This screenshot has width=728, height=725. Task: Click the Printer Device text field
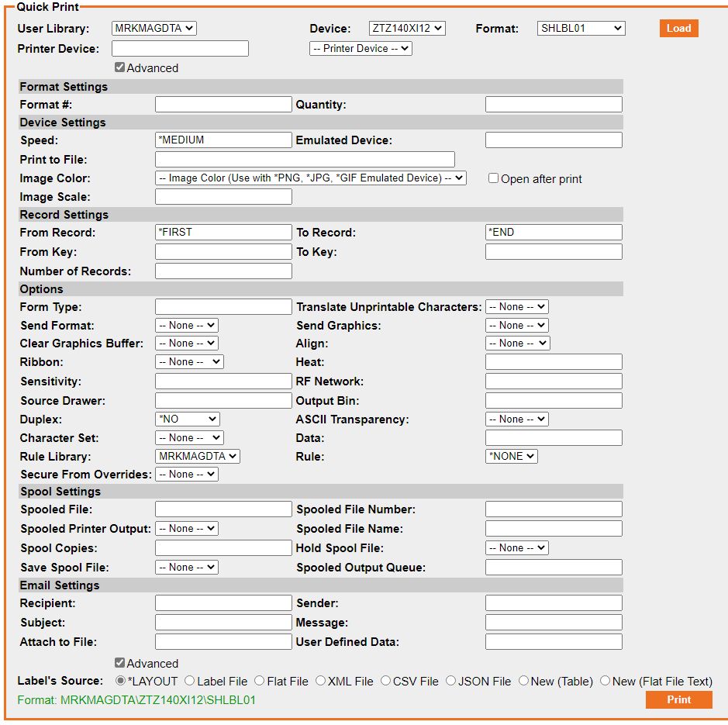pyautogui.click(x=180, y=48)
